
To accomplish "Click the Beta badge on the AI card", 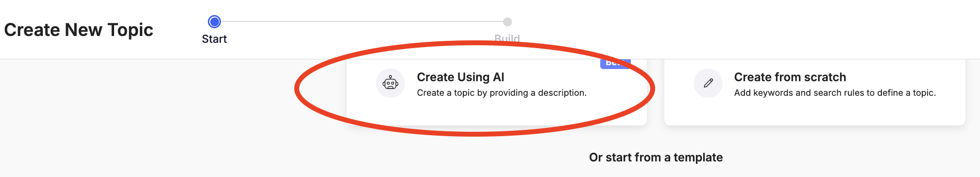I will (615, 63).
